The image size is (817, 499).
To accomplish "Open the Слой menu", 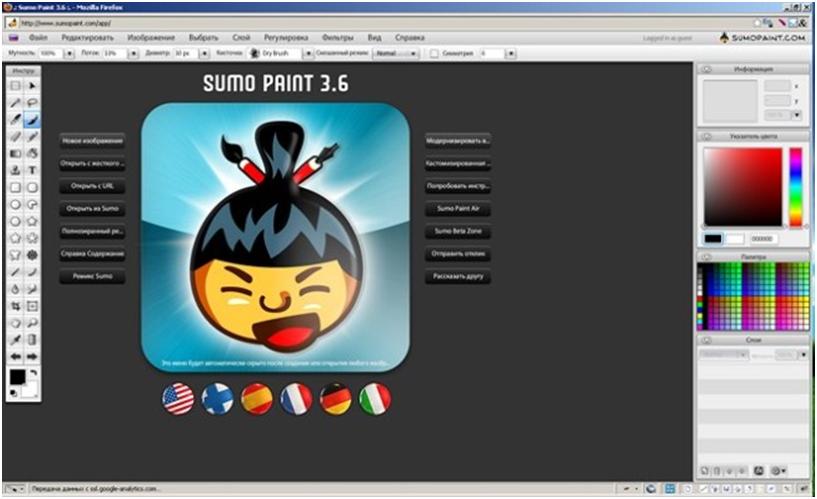I will 241,38.
